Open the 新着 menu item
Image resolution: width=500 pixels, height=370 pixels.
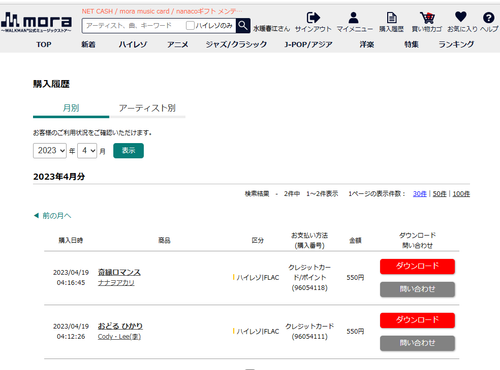pyautogui.click(x=88, y=44)
